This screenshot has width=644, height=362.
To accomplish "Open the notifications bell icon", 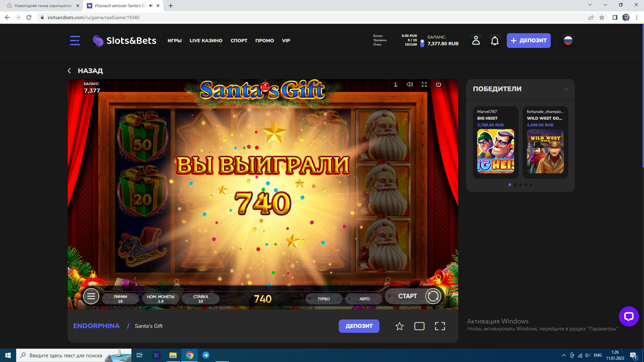I will click(x=495, y=41).
